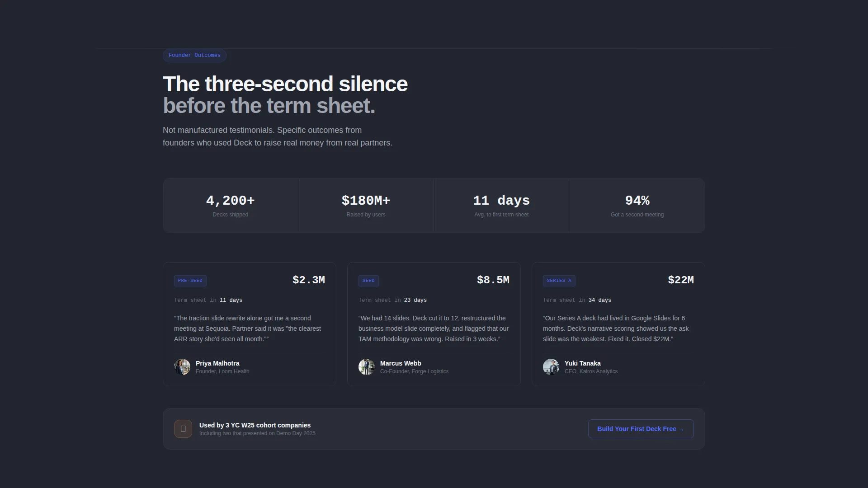Click the $8.5M amount
Screen dimensions: 868x488
point(493,280)
